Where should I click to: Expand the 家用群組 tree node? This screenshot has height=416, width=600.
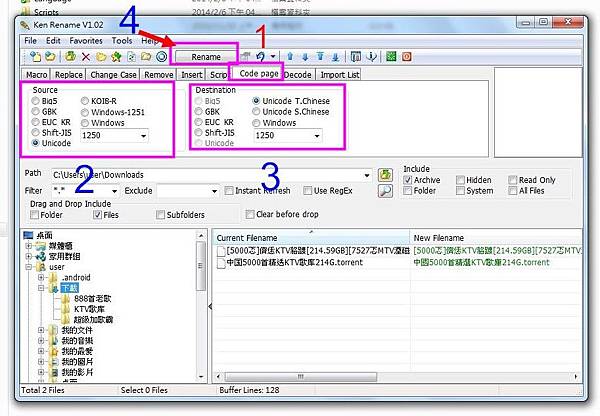29,256
